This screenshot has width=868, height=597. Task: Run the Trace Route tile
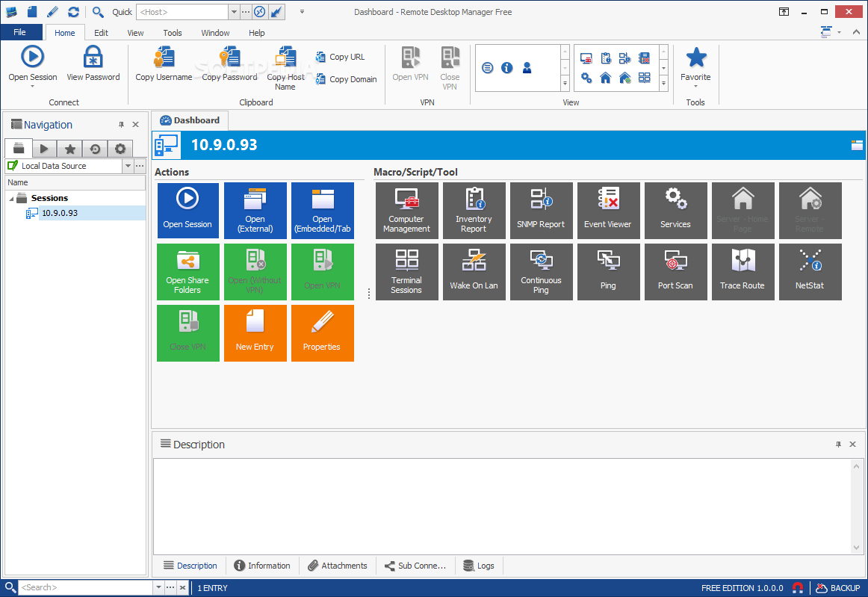point(743,272)
